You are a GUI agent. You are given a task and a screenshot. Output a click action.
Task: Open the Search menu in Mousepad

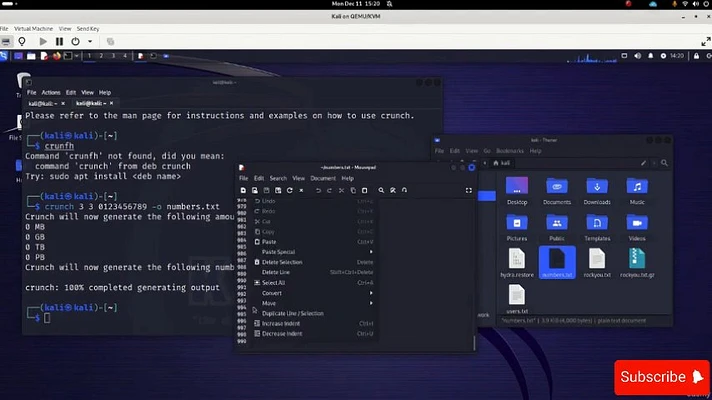click(278, 178)
